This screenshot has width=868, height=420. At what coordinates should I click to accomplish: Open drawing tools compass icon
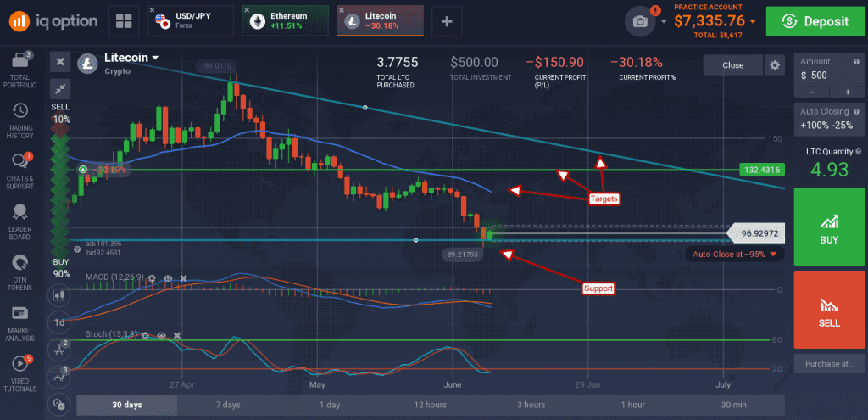click(x=59, y=349)
